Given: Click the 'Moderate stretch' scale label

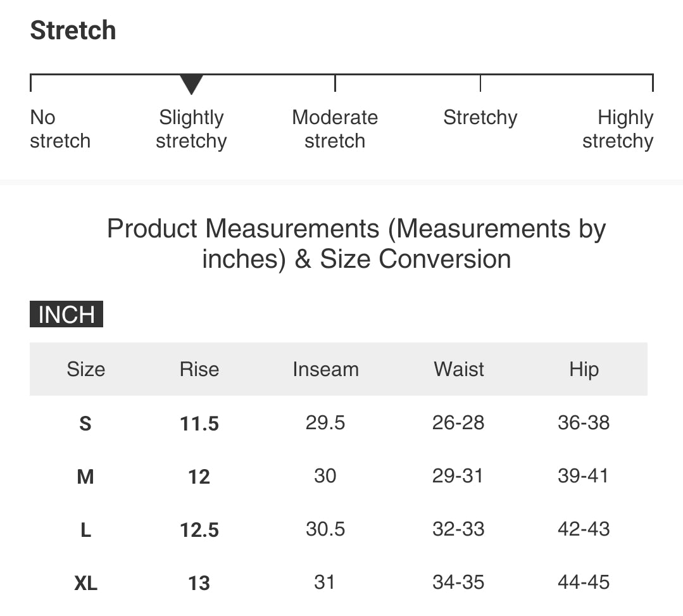Looking at the screenshot, I should point(335,129).
